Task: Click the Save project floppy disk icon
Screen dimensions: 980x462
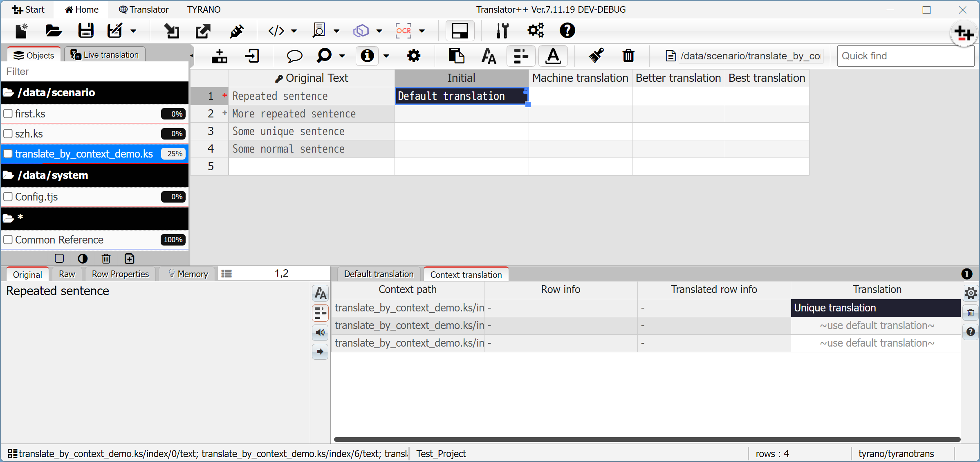Action: (x=85, y=31)
